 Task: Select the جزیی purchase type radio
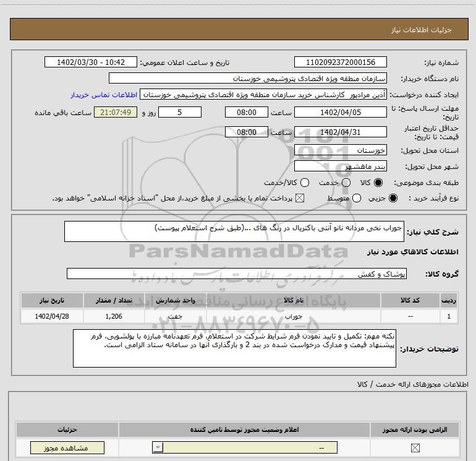point(393,199)
